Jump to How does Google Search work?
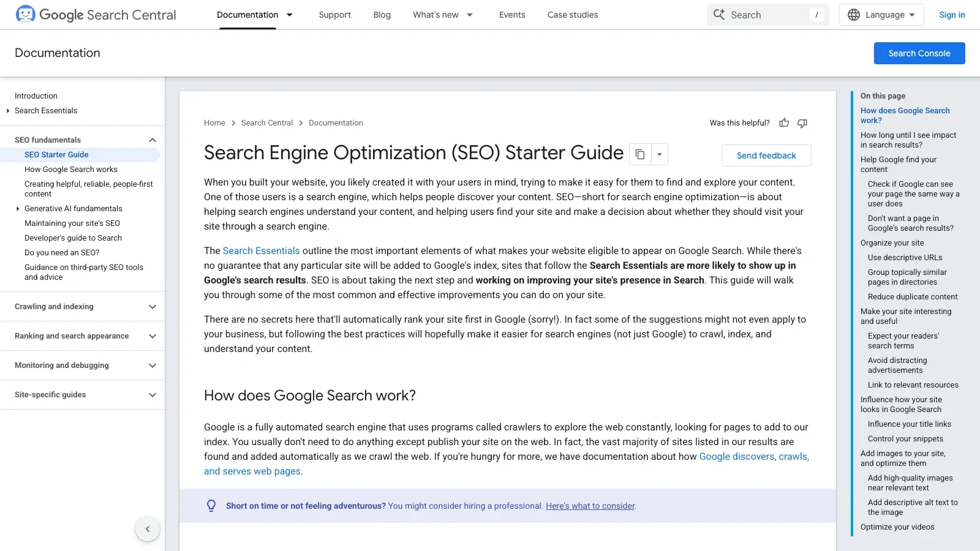 (905, 116)
